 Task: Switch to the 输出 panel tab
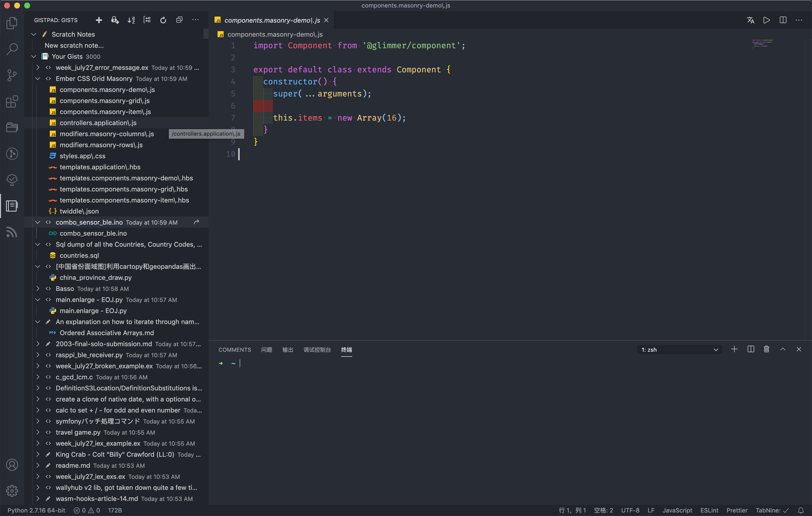[288, 350]
